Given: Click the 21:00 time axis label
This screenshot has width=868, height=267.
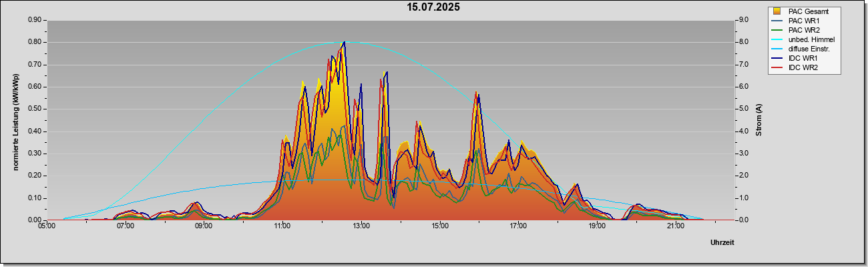Looking at the screenshot, I should [x=675, y=226].
